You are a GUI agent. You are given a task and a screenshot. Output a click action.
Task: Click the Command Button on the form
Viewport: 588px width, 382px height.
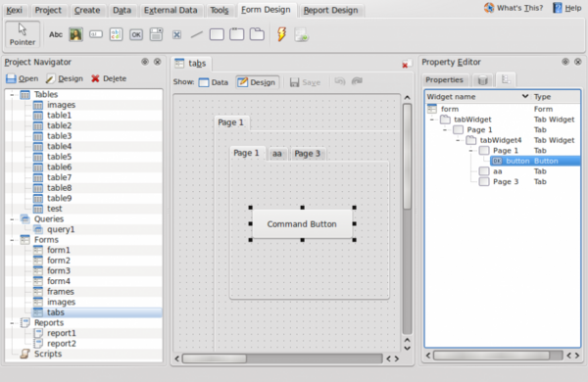point(302,223)
